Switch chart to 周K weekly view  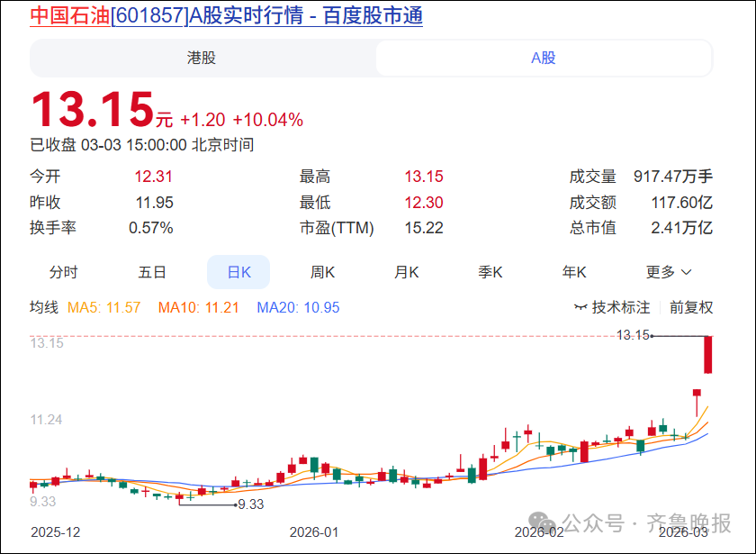click(322, 272)
